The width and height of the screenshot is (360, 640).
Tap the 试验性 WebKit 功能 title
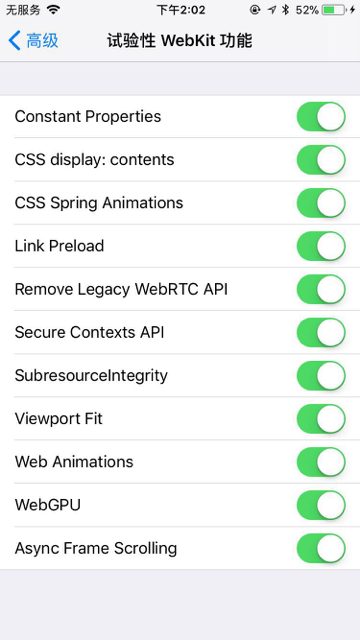180,41
